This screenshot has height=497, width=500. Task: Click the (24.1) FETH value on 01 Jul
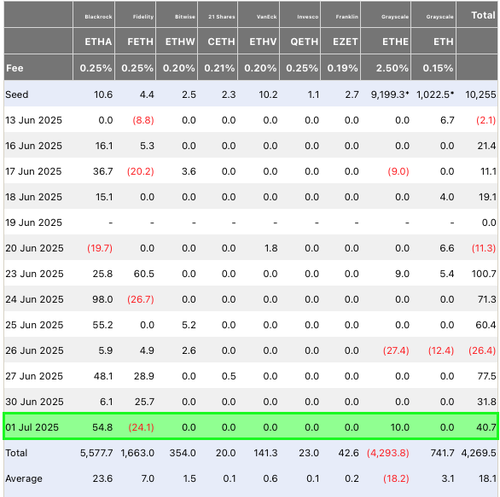click(x=141, y=427)
